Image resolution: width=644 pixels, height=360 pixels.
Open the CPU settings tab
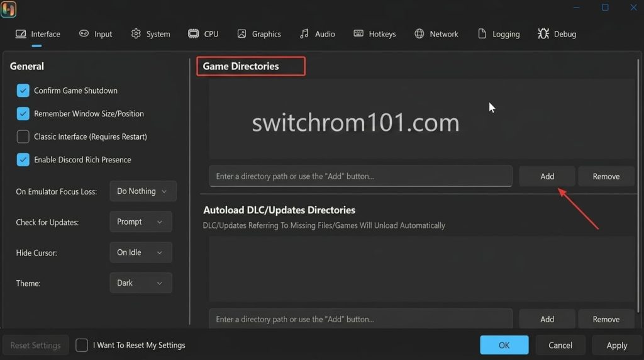coord(203,34)
